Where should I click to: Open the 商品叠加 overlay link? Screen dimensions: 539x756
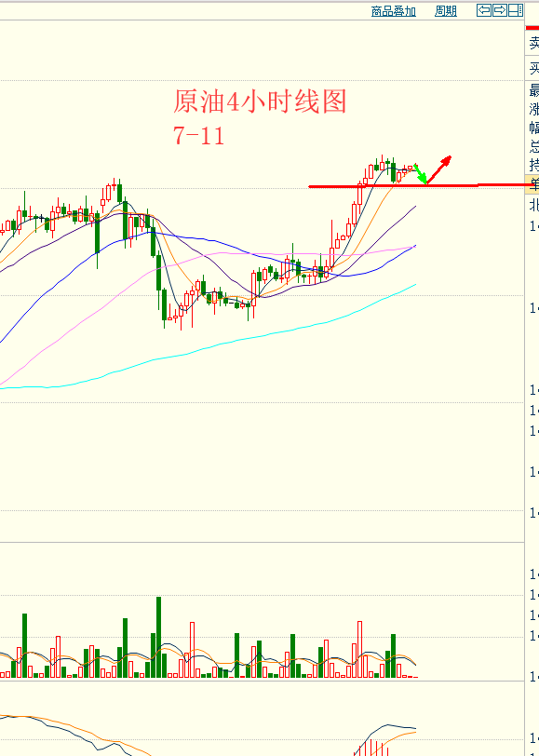point(394,11)
